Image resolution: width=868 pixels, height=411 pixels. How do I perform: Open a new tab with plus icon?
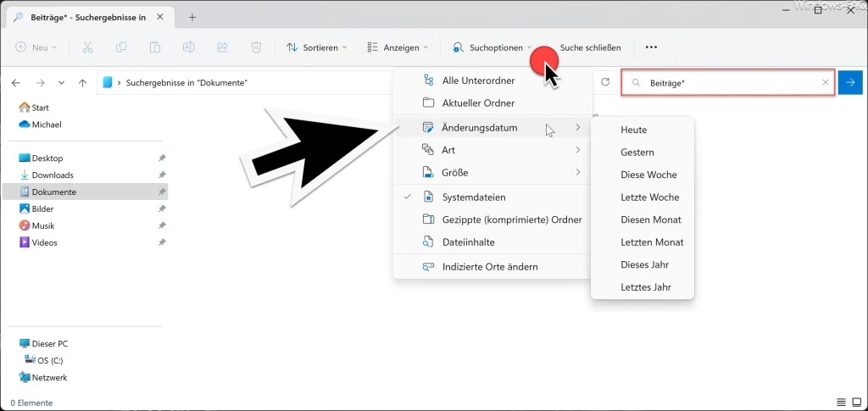tap(192, 17)
